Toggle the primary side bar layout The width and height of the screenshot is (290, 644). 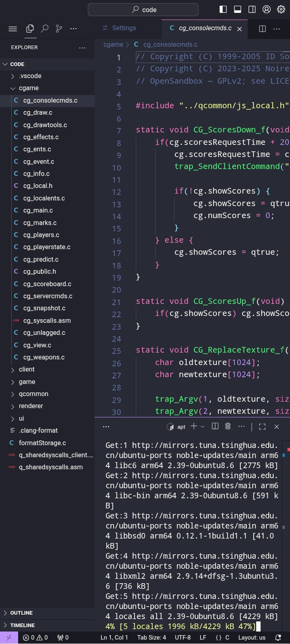coord(223,9)
